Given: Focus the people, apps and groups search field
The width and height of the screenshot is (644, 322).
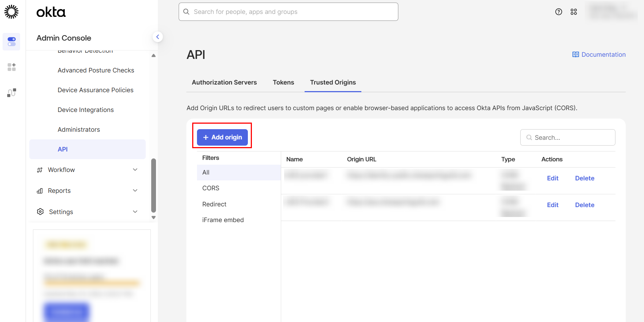Looking at the screenshot, I should tap(289, 12).
